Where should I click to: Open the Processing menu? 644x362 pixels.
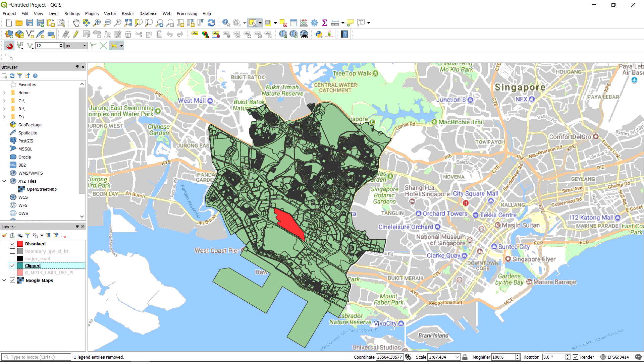point(186,14)
